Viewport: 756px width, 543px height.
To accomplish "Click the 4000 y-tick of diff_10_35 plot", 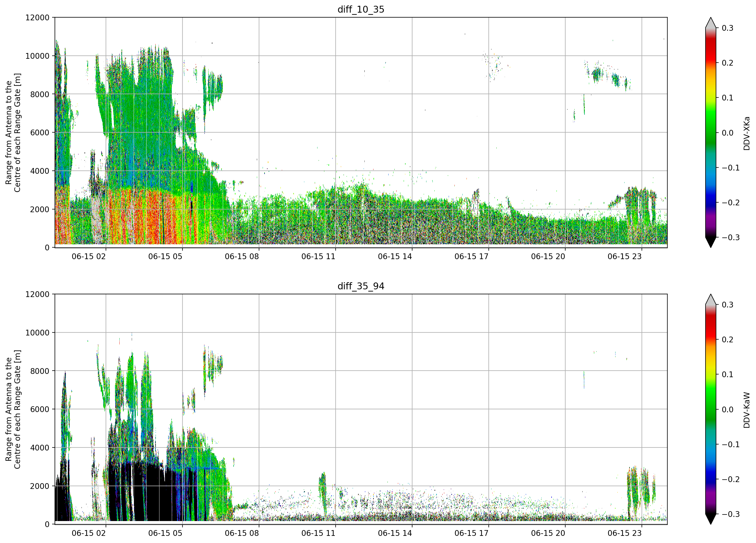I will pos(40,171).
